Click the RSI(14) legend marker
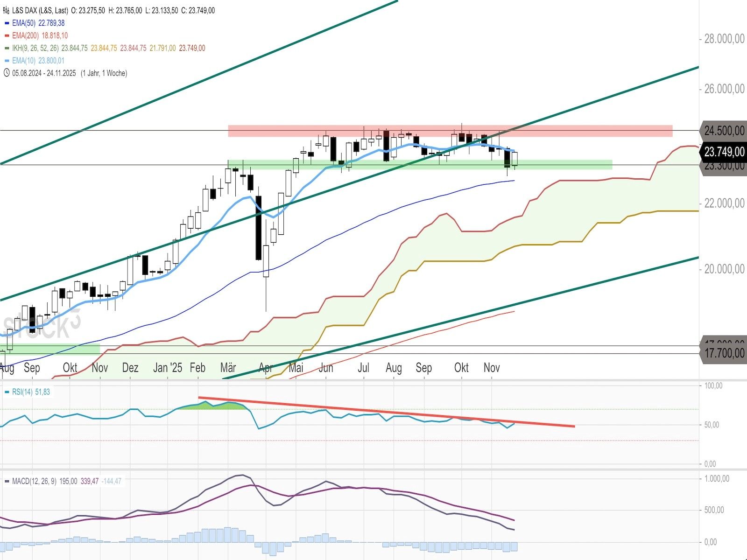The image size is (747, 560). (x=7, y=392)
